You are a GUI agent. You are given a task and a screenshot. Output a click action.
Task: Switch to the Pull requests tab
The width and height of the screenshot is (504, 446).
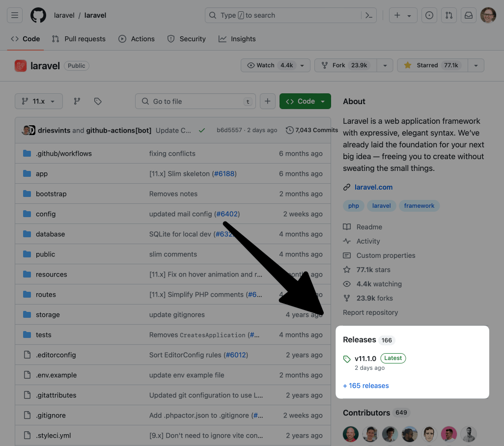pyautogui.click(x=79, y=39)
